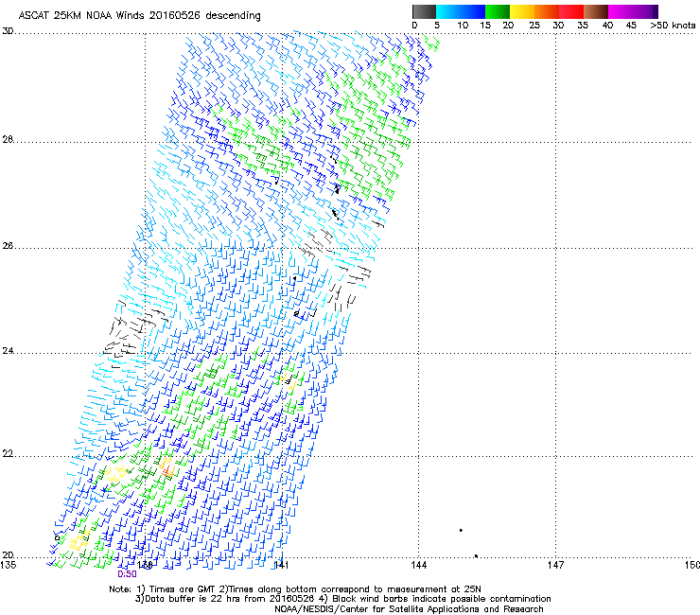Click the longitude axis label '144'
This screenshot has height=615, width=700.
click(x=418, y=565)
